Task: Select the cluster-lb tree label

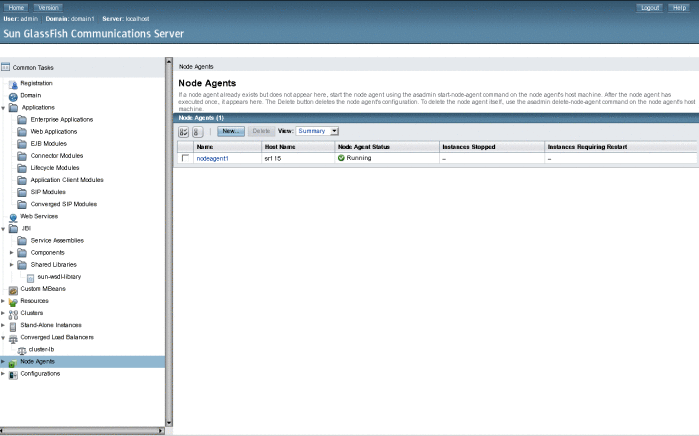Action: click(41, 349)
